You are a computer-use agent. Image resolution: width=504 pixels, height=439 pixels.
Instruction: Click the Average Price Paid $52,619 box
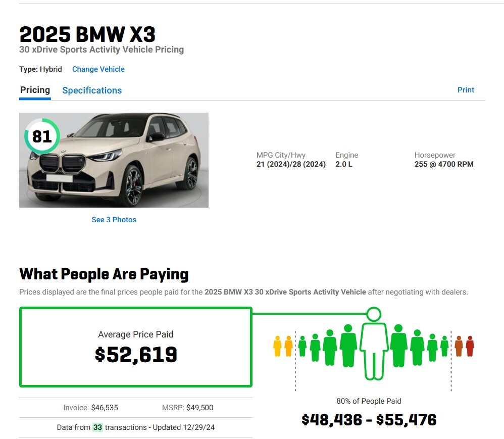point(135,347)
